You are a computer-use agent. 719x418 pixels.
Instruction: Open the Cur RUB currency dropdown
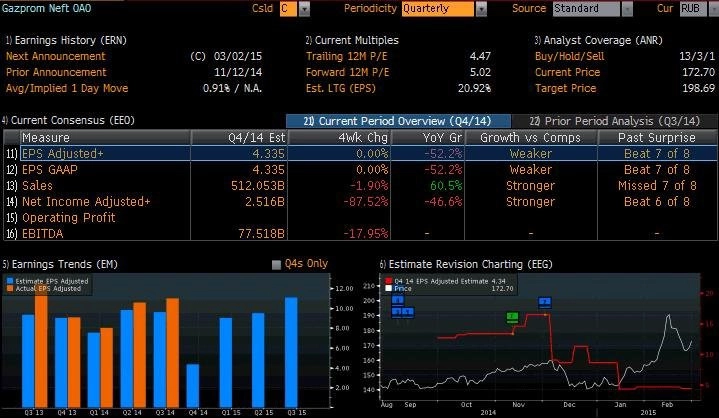point(713,9)
